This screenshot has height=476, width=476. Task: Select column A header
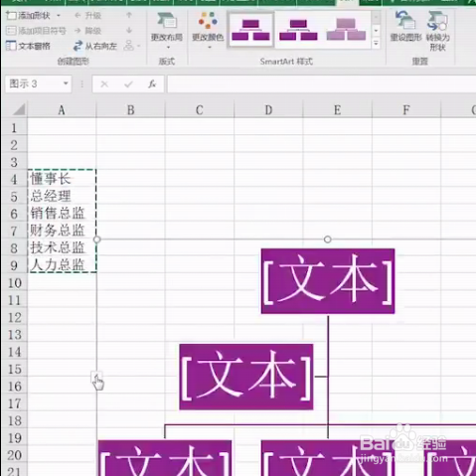(62, 109)
